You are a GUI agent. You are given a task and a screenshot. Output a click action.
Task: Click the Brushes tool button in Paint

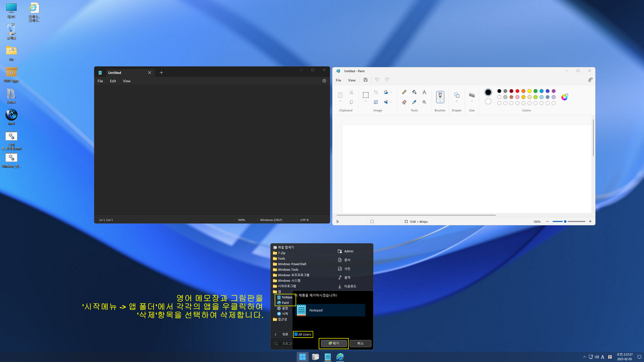pyautogui.click(x=440, y=95)
